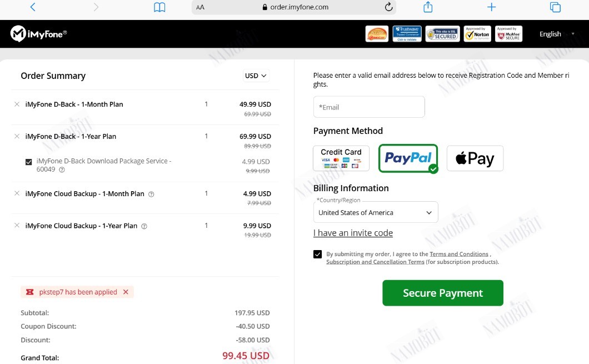Open the Country/Region dropdown

click(x=376, y=212)
